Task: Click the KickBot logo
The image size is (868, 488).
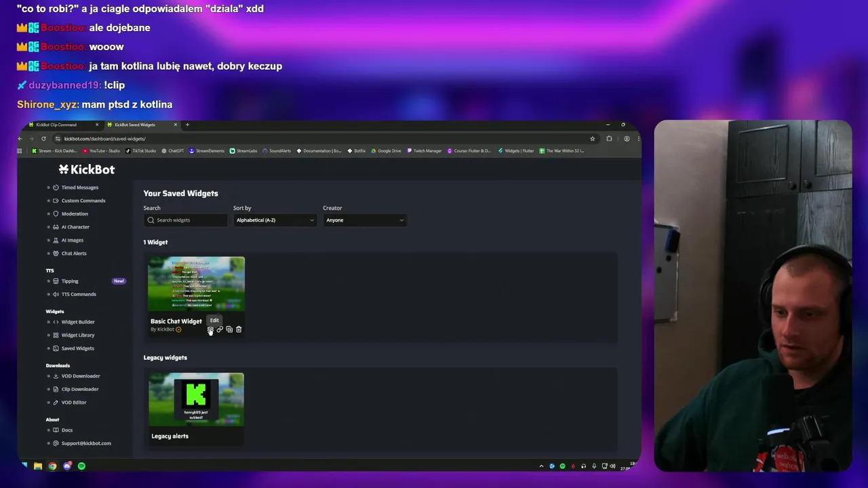Action: (x=86, y=169)
